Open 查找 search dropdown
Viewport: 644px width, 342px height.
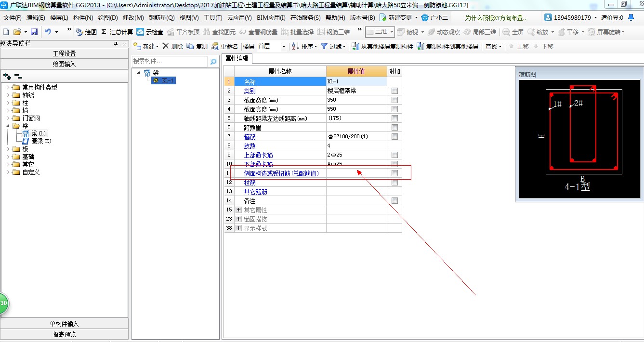493,46
